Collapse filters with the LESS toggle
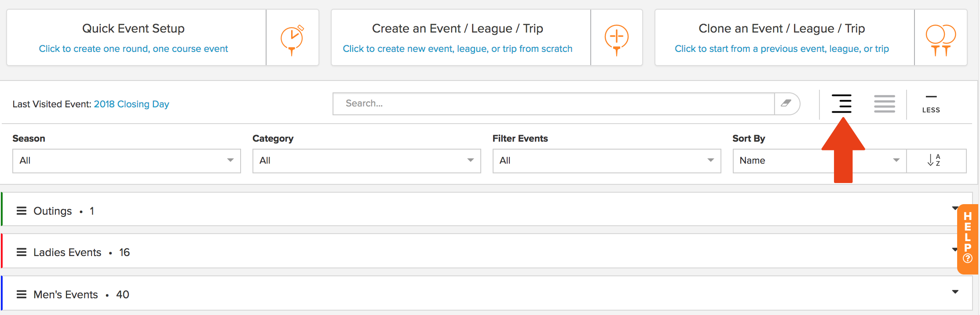The width and height of the screenshot is (980, 315). pyautogui.click(x=931, y=104)
